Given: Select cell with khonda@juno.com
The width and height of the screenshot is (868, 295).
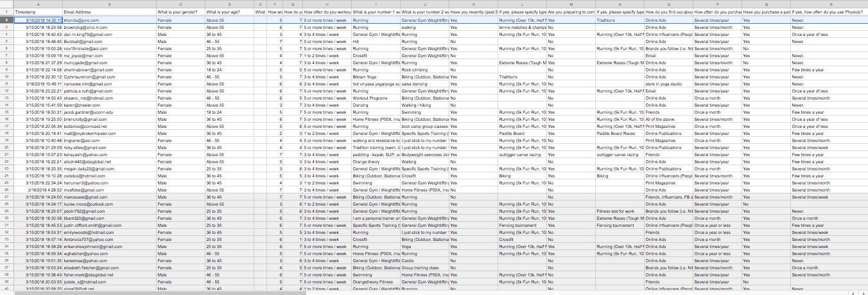Looking at the screenshot, I should (108, 21).
